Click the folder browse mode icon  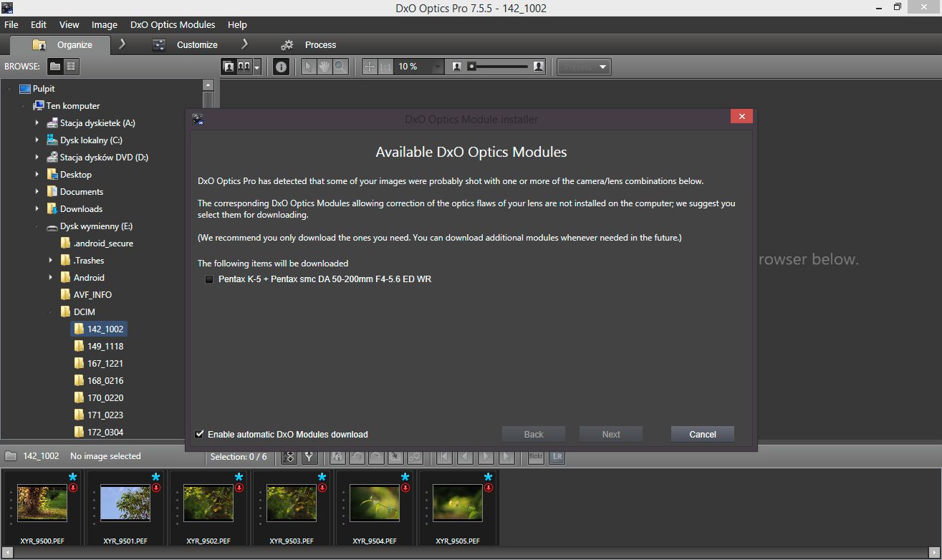point(55,67)
